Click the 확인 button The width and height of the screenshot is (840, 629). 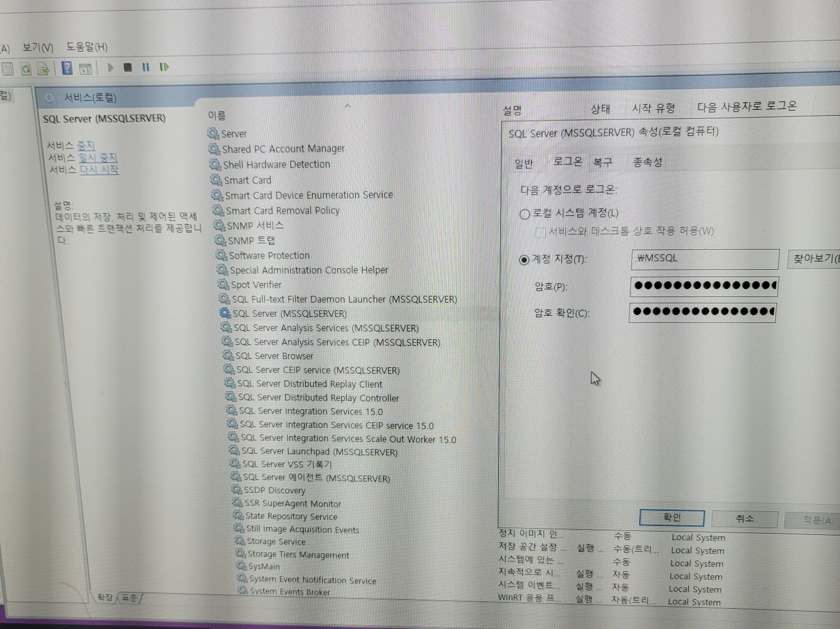coord(672,518)
